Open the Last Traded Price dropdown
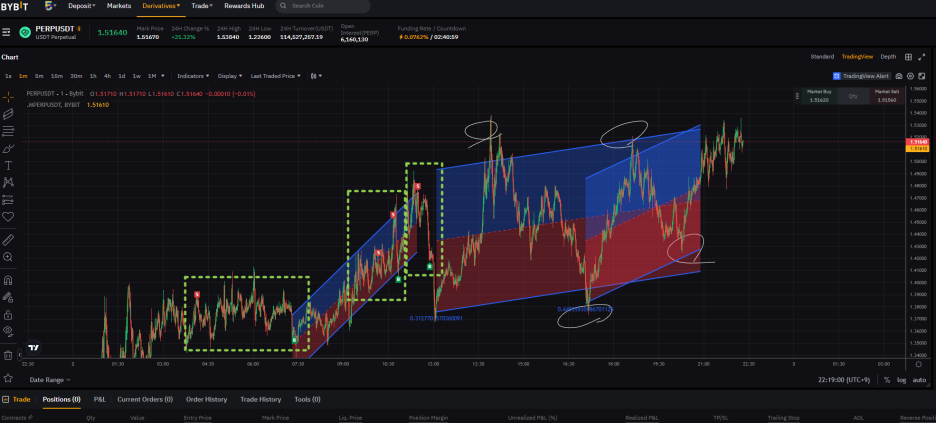This screenshot has height=423, width=936. pyautogui.click(x=276, y=76)
